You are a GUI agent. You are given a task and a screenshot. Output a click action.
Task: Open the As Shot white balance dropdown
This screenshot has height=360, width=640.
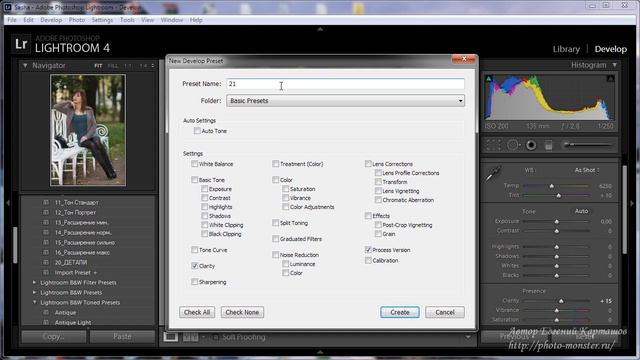pos(587,170)
